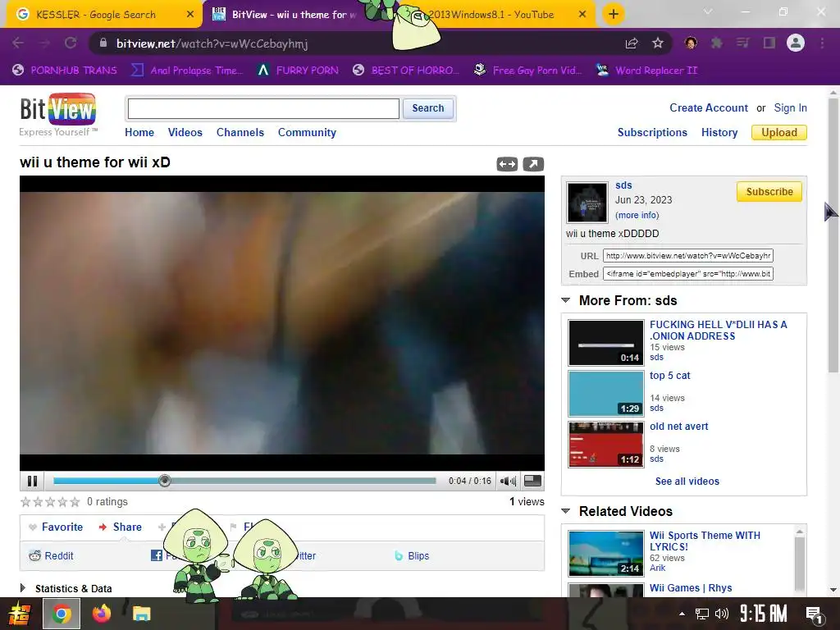Viewport: 840px width, 630px height.
Task: Rate video using the fifth star
Action: point(75,502)
